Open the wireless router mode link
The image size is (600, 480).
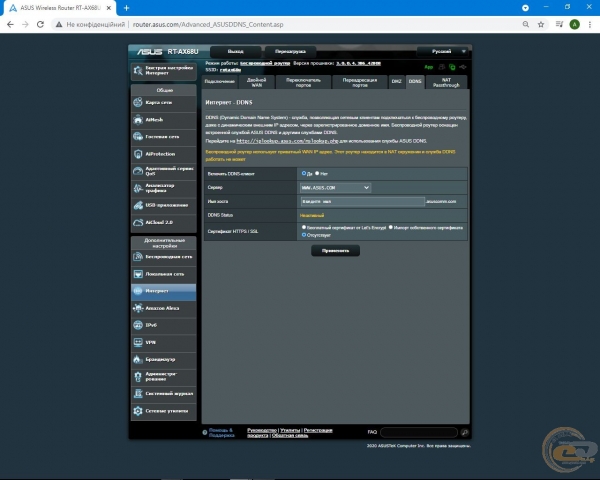tap(265, 63)
